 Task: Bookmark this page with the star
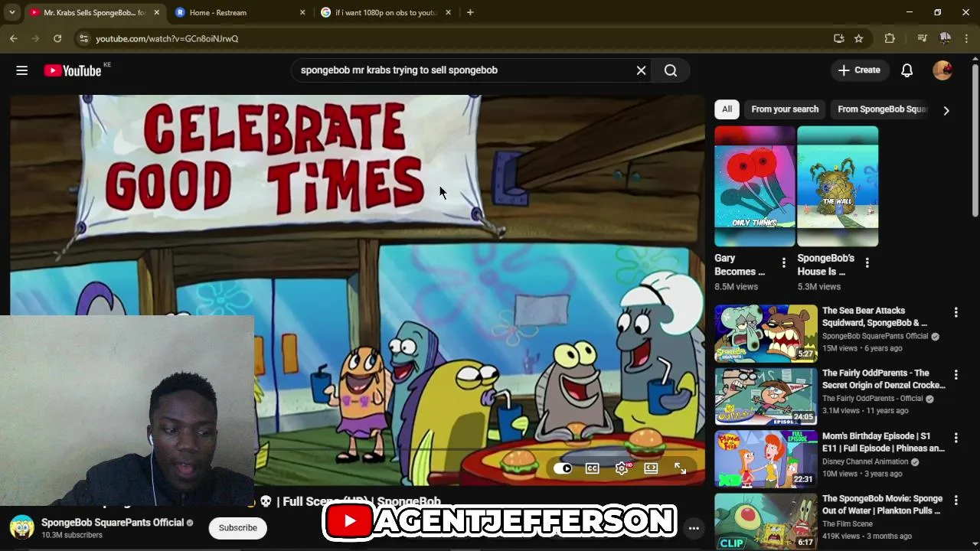click(x=859, y=38)
